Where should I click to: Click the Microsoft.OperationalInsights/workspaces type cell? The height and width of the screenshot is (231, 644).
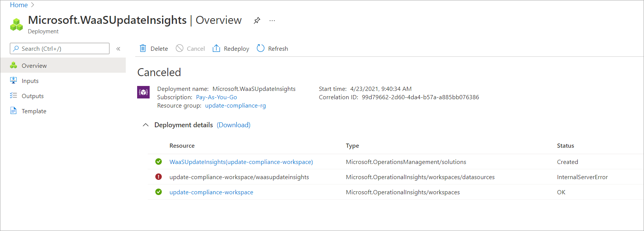403,192
